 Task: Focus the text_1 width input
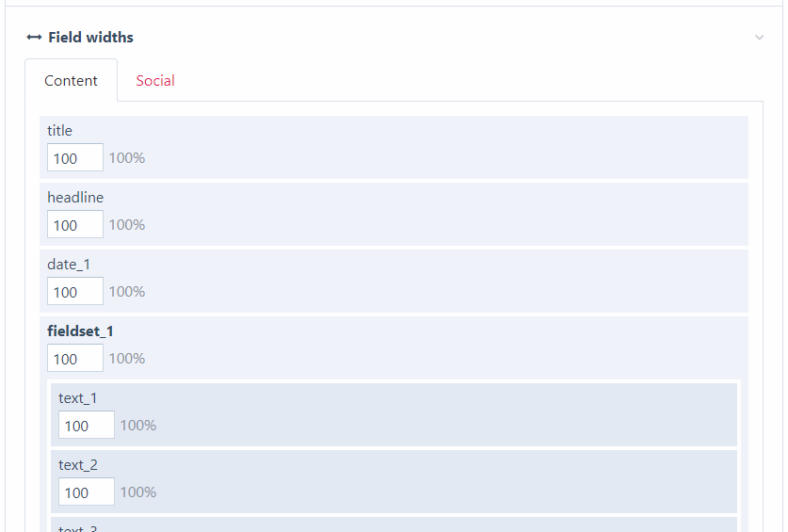tap(87, 425)
